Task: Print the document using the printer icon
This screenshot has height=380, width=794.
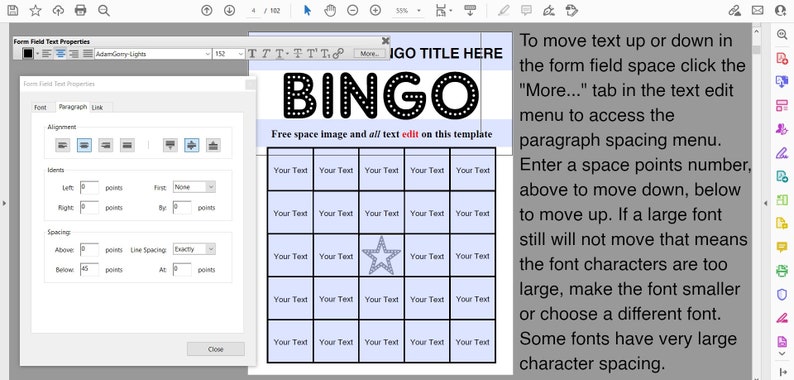Action: (81, 10)
